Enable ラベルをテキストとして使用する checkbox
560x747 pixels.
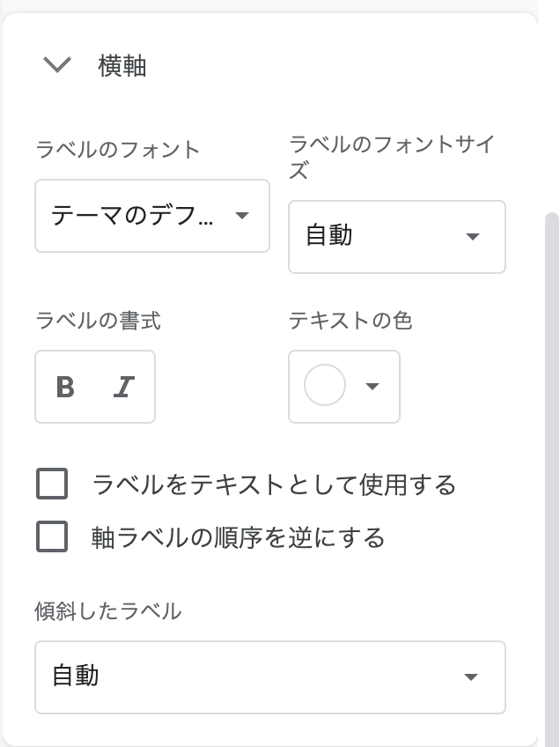(x=52, y=484)
